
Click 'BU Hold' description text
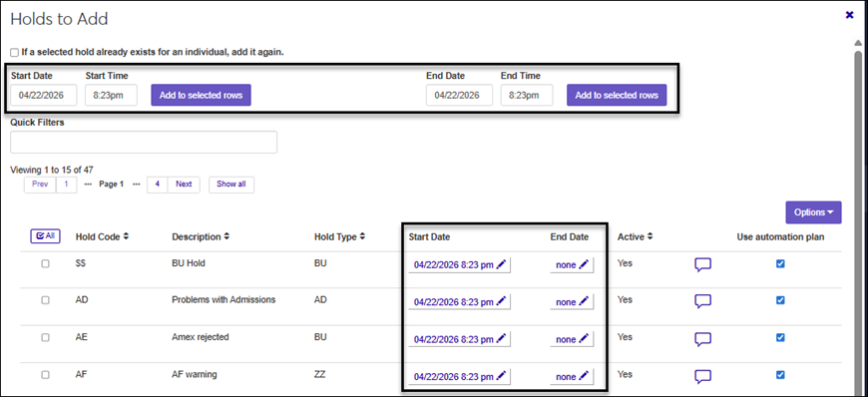(x=189, y=263)
